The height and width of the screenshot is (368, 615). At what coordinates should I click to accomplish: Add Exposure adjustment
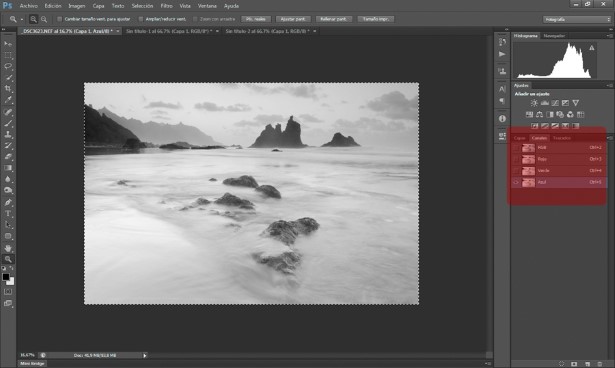point(565,103)
